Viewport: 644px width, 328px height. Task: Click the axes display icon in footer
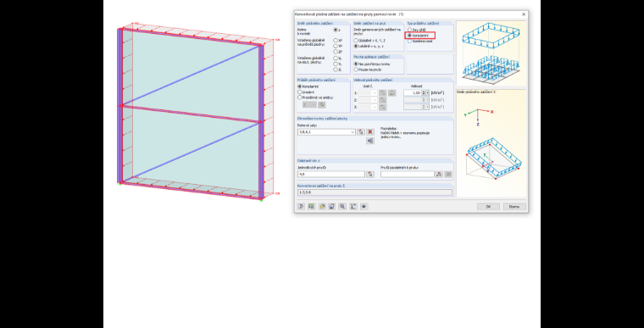(x=353, y=206)
